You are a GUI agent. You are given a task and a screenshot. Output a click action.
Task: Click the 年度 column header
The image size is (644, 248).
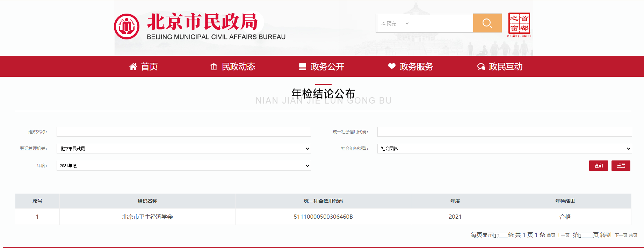tap(455, 201)
